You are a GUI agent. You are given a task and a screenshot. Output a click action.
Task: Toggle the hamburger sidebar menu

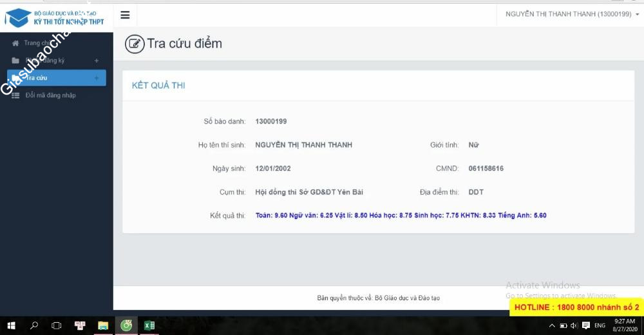(125, 15)
